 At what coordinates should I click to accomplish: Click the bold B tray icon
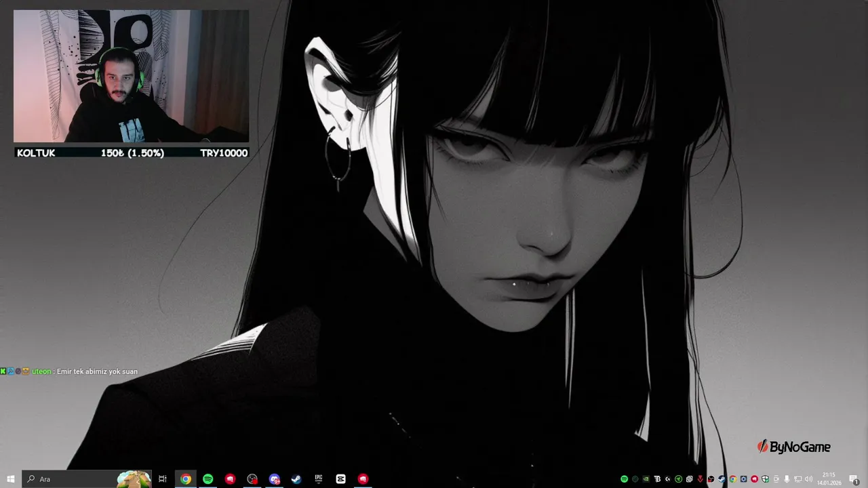click(x=657, y=479)
